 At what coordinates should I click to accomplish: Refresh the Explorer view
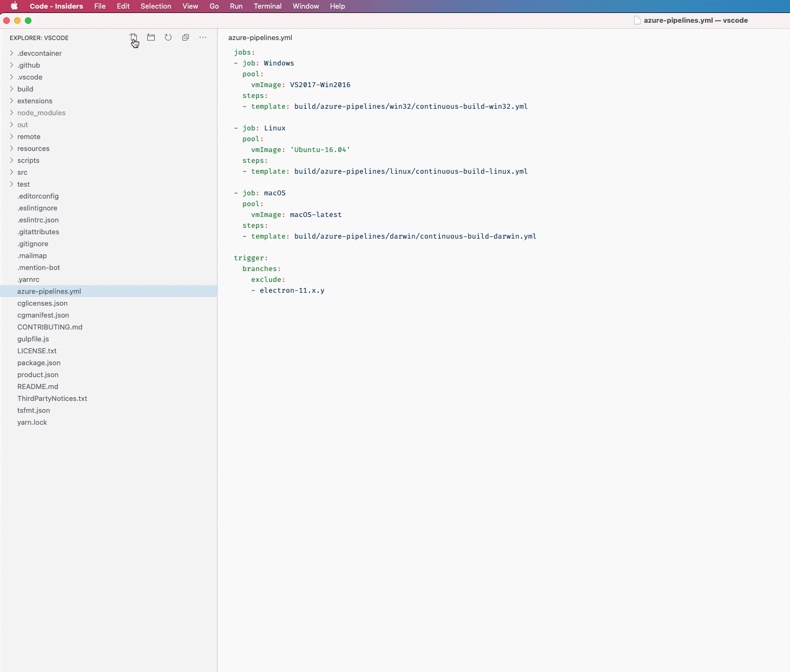168,37
